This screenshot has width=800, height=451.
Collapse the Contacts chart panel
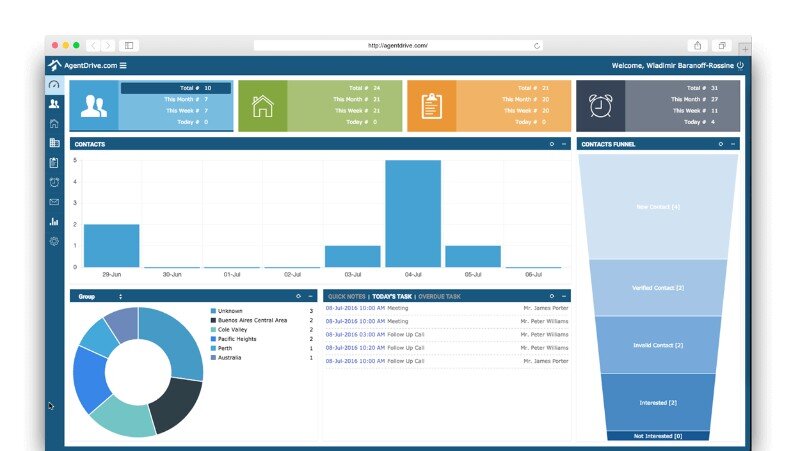click(564, 144)
